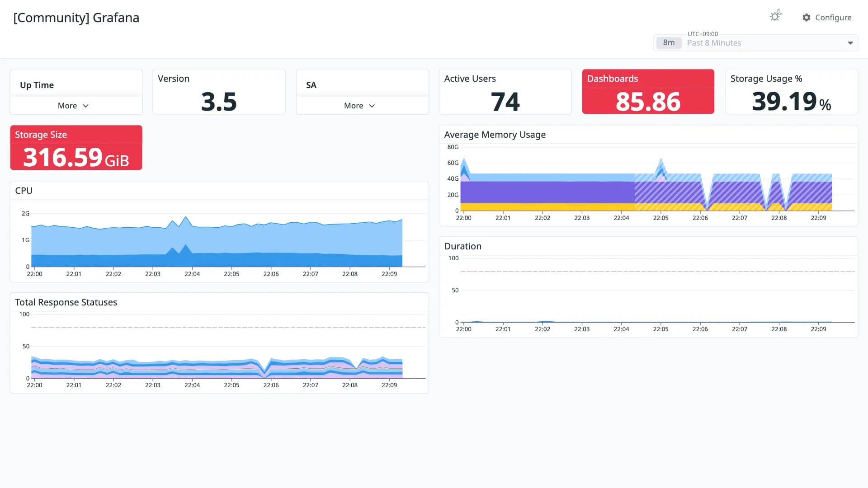The height and width of the screenshot is (488, 868).
Task: Click the Storage Size widget title
Action: click(41, 135)
